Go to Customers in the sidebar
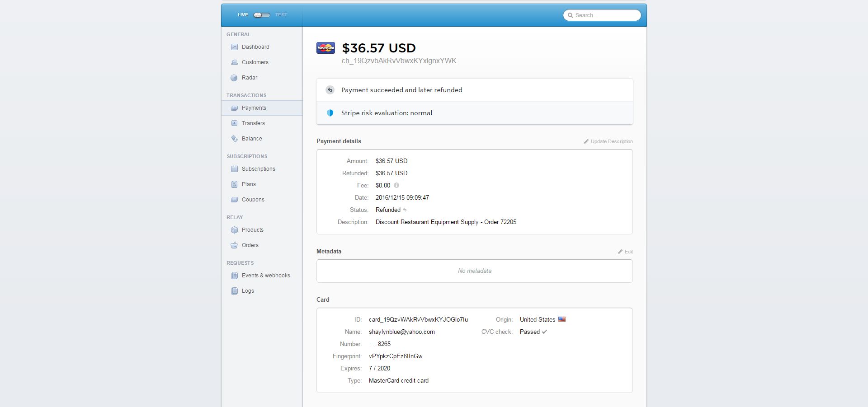Image resolution: width=868 pixels, height=407 pixels. coord(255,62)
